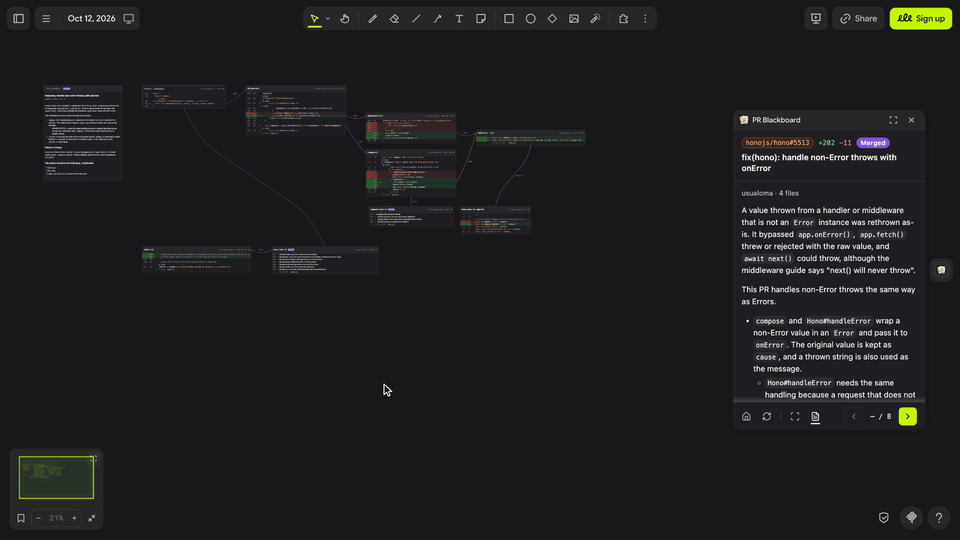Select the Rectangle shape tool
Image resolution: width=960 pixels, height=540 pixels.
click(x=509, y=18)
